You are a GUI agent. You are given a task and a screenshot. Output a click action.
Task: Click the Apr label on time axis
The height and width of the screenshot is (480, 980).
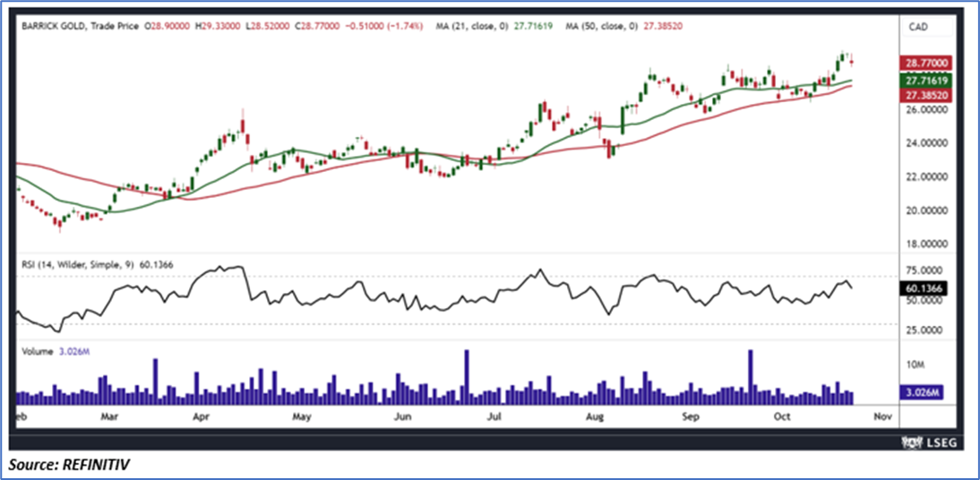pos(202,416)
